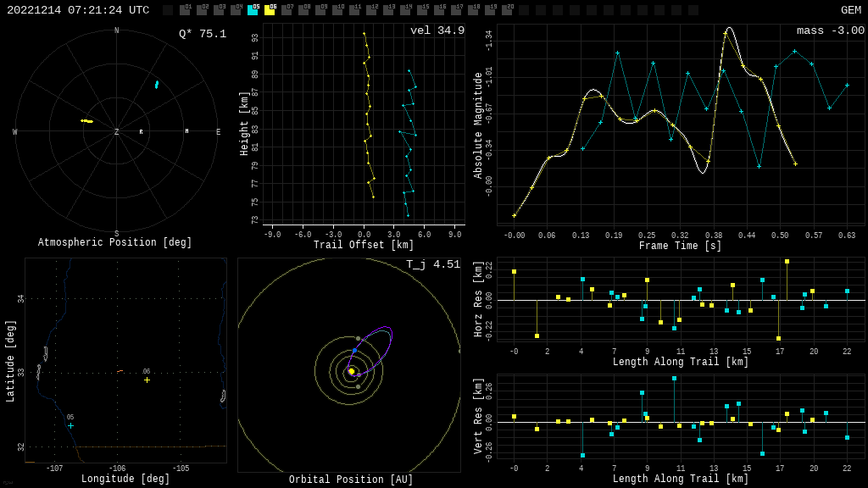Click the Orbital Position [AU] axis title

pos(351,480)
